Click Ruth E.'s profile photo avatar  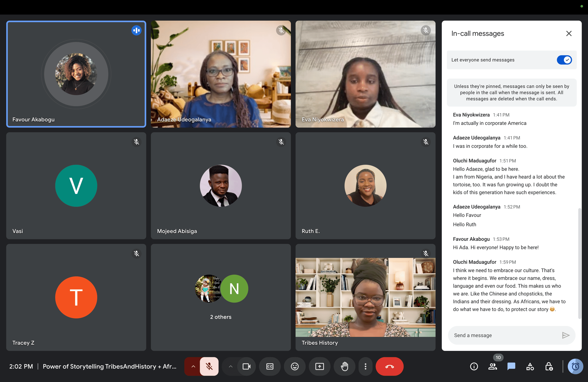tap(365, 186)
